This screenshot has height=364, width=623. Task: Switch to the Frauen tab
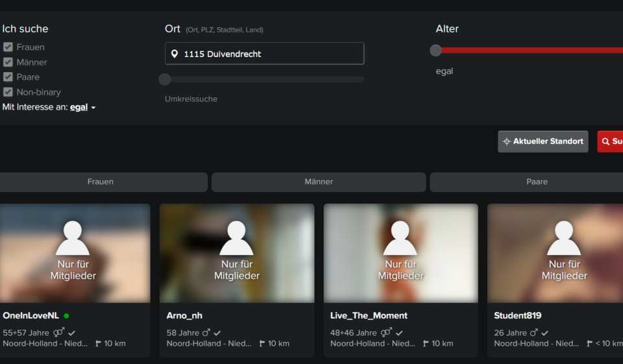101,182
